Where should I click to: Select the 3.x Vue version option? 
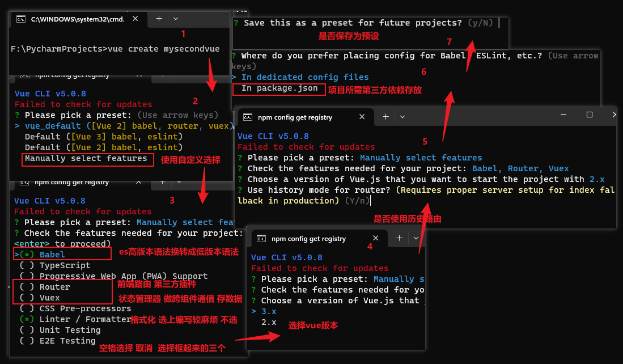[269, 311]
